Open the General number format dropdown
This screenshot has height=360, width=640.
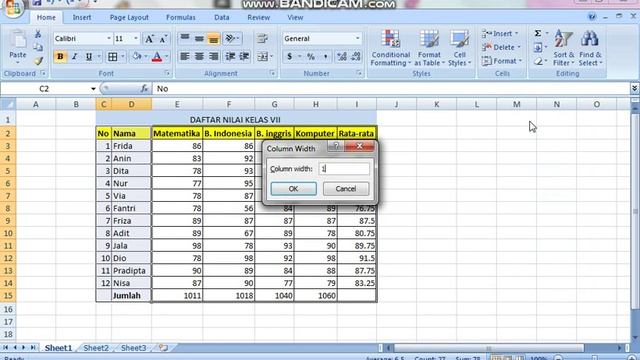click(x=358, y=38)
